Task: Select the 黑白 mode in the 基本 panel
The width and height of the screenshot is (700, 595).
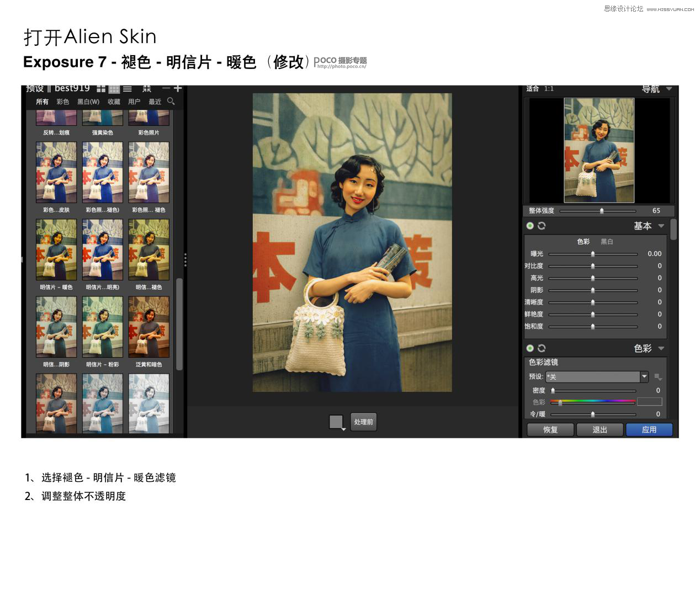Action: [x=607, y=242]
